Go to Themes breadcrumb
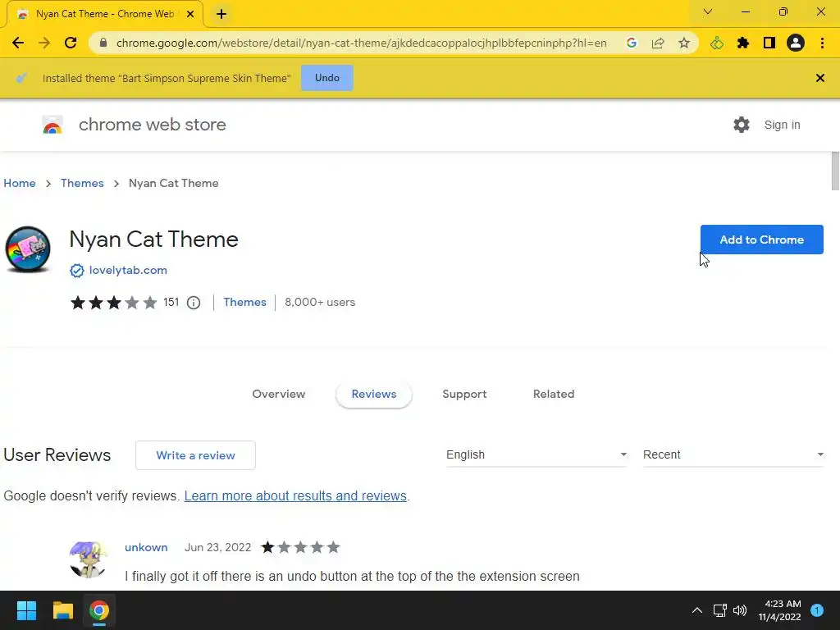Viewport: 840px width, 630px height. click(82, 183)
